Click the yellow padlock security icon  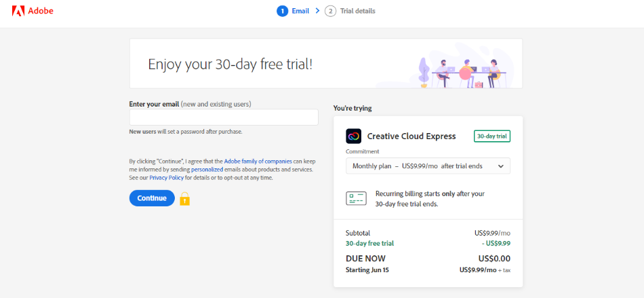tap(185, 198)
